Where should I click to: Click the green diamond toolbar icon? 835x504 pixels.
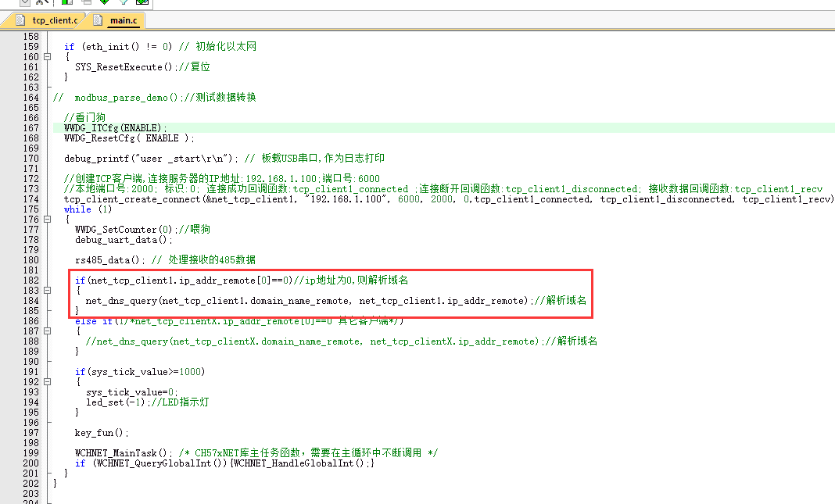[x=104, y=3]
